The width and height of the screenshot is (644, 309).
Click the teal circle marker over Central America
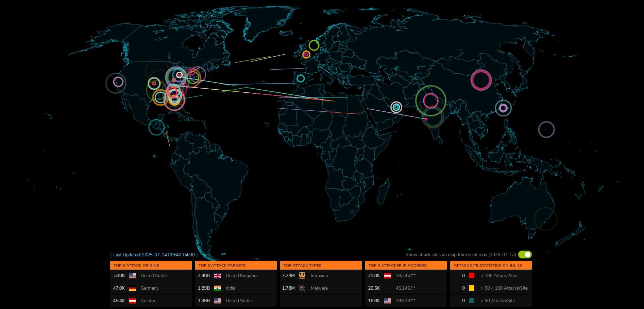[x=156, y=127]
